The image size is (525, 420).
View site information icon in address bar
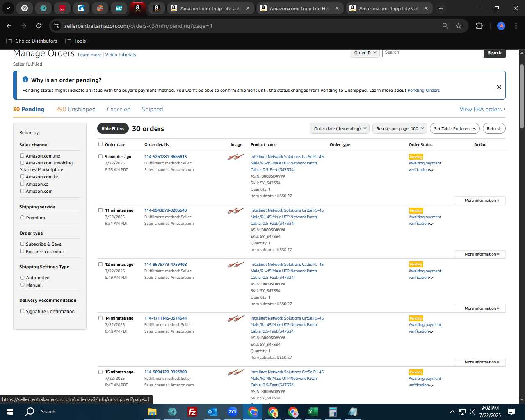click(x=56, y=26)
